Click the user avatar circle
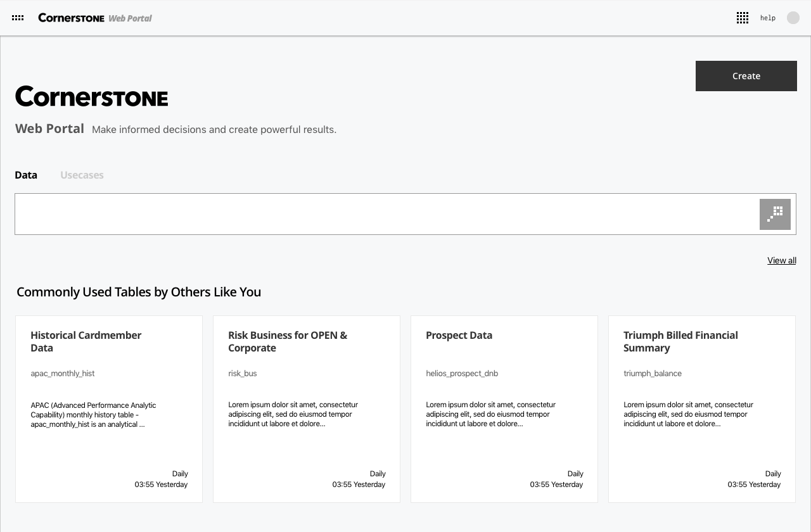The width and height of the screenshot is (811, 532). click(x=793, y=18)
